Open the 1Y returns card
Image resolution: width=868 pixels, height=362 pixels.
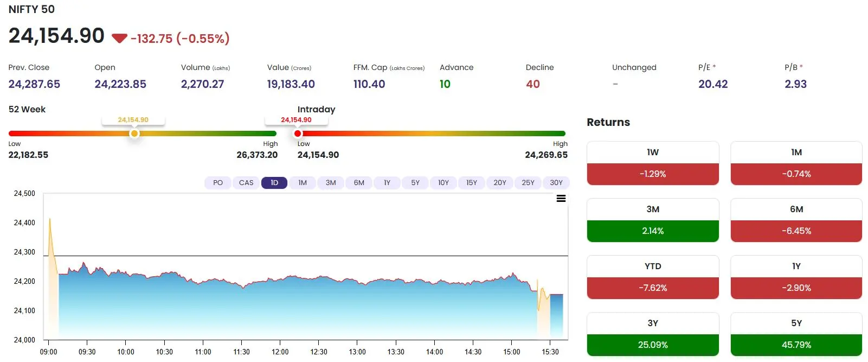click(796, 277)
